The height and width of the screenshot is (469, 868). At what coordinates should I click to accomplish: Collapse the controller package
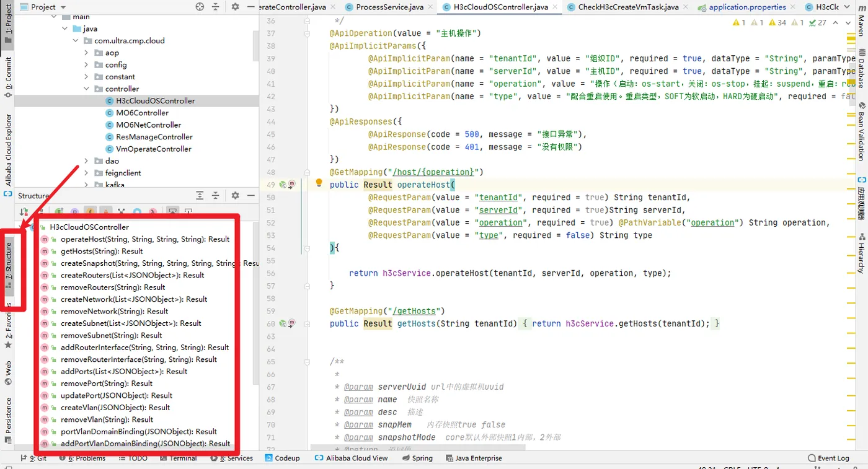pos(87,89)
